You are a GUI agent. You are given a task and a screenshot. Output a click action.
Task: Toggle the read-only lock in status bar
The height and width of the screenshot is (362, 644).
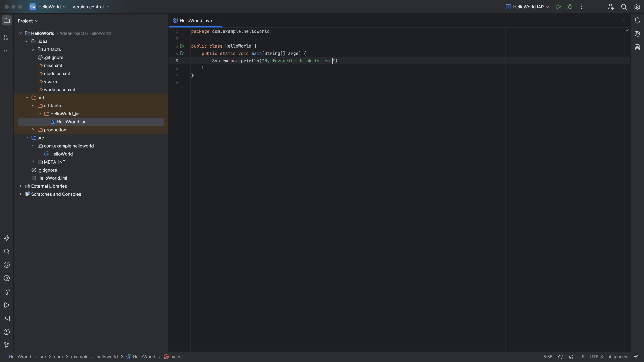[636, 357]
